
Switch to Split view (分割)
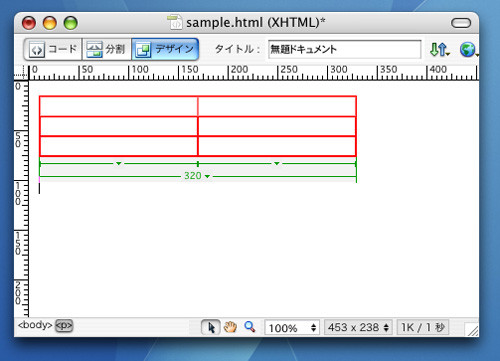(106, 49)
